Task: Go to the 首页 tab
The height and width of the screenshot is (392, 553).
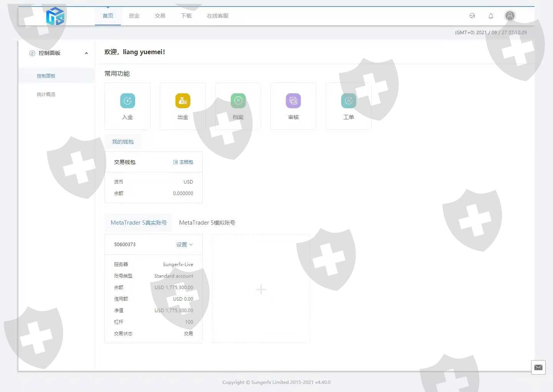Action: click(108, 16)
